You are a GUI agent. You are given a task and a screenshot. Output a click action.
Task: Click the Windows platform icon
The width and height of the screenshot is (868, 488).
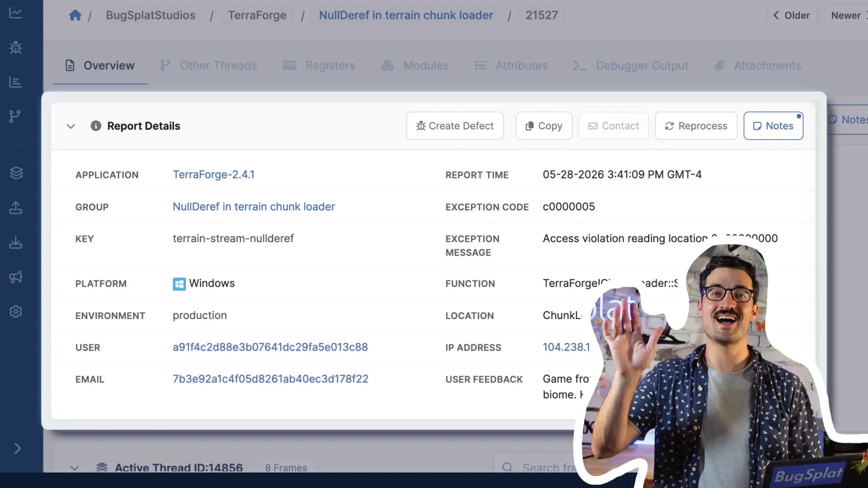pos(179,284)
